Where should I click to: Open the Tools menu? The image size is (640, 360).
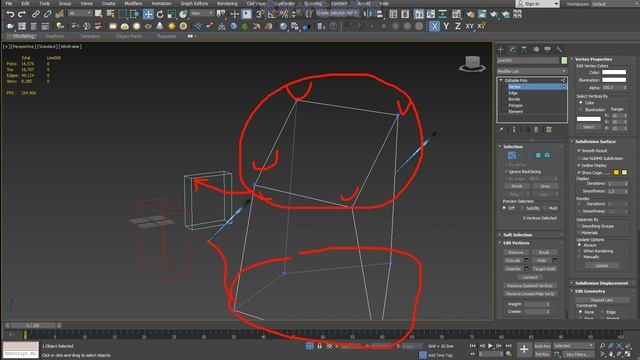coord(44,3)
